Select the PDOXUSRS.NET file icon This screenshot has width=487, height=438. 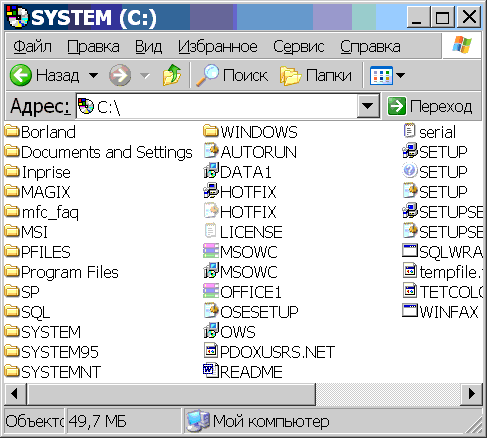tap(211, 350)
